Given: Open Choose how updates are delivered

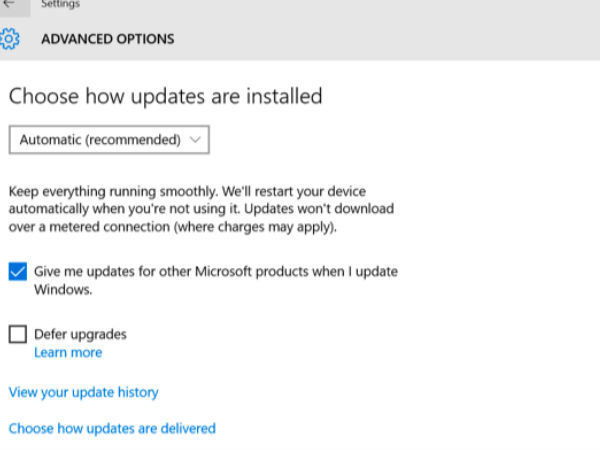Looking at the screenshot, I should (112, 428).
